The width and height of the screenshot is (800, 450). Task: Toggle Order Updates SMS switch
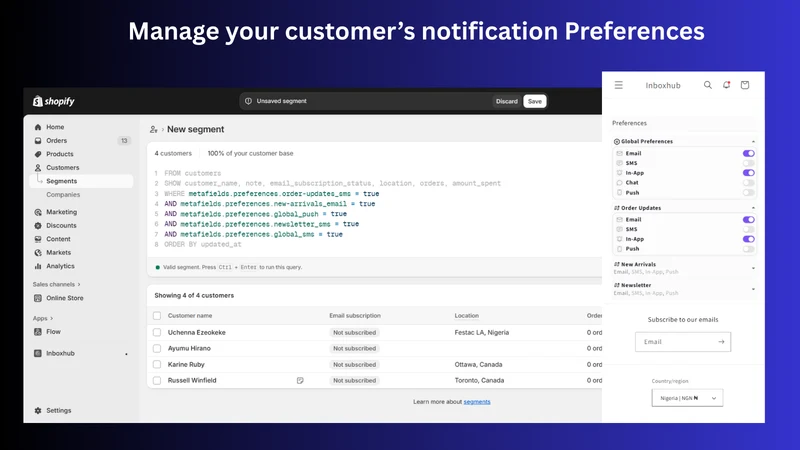pyautogui.click(x=748, y=230)
